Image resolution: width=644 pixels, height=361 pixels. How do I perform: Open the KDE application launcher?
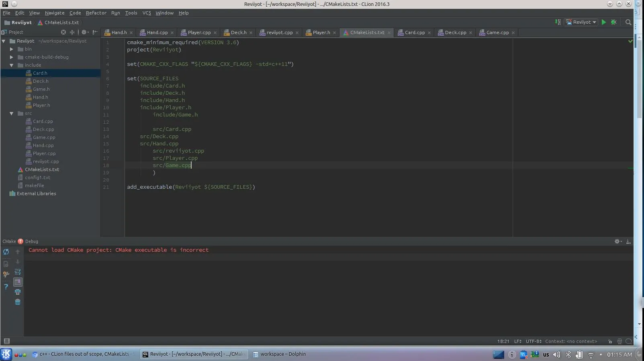point(6,354)
